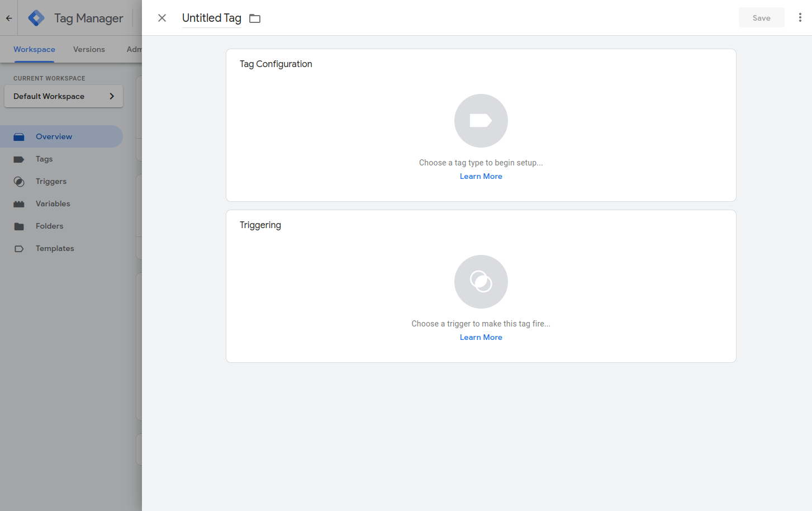
Task: Click the folder icon next to Untitled Tag
Action: 255,18
